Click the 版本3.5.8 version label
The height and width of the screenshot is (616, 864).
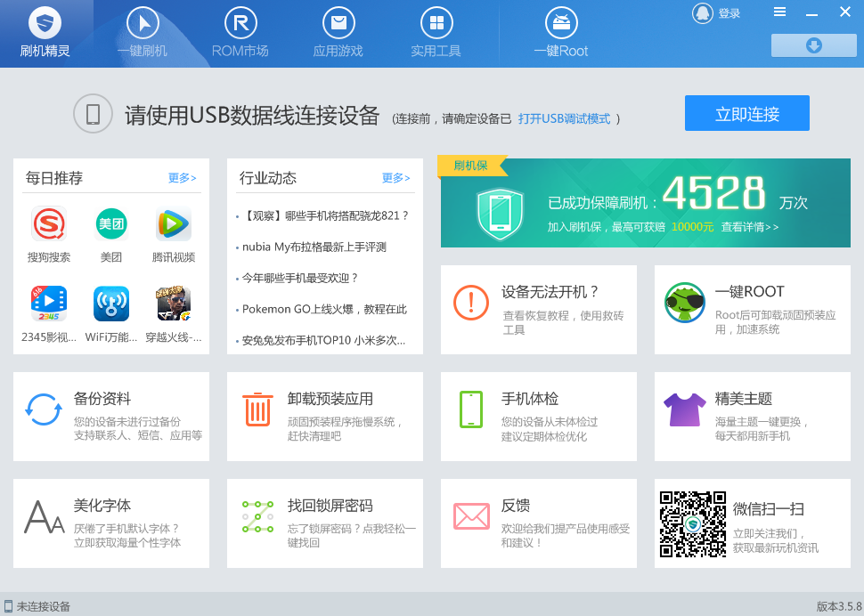click(x=839, y=606)
